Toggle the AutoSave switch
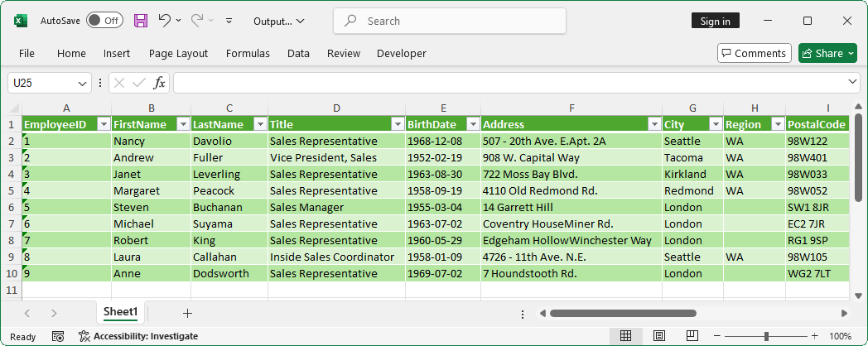 point(104,21)
